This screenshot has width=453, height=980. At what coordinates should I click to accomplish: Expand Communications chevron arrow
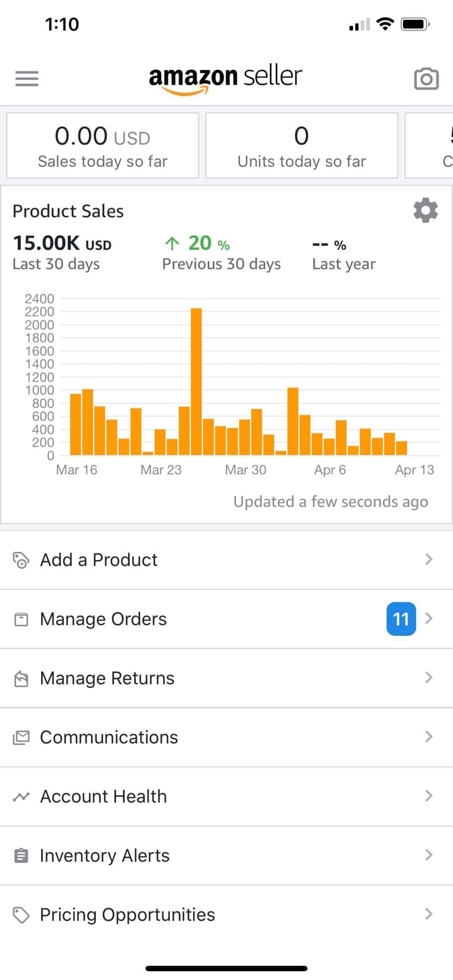pyautogui.click(x=429, y=736)
